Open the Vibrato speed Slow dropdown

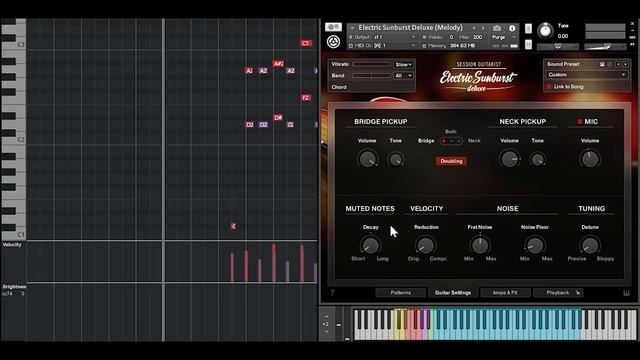click(403, 64)
